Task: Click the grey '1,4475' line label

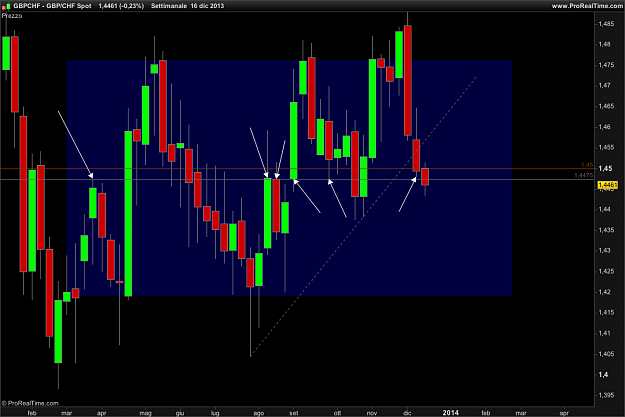Action: coord(584,175)
